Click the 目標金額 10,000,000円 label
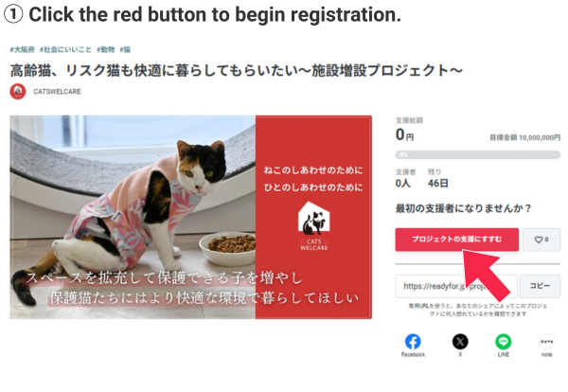Image resolution: width=568 pixels, height=392 pixels. 524,137
